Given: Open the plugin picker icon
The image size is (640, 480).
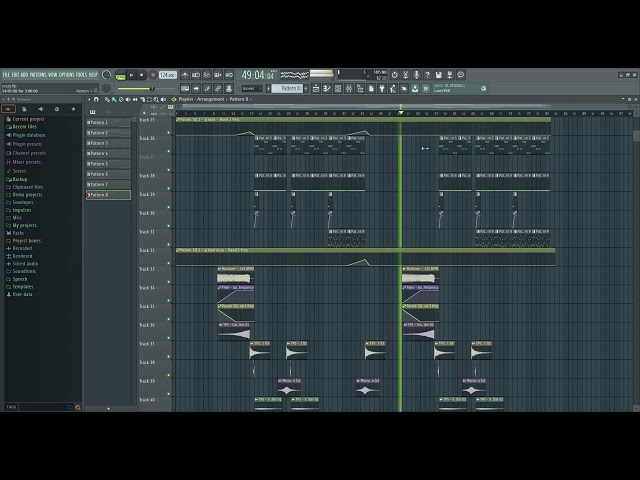Looking at the screenshot, I should pyautogui.click(x=382, y=89).
